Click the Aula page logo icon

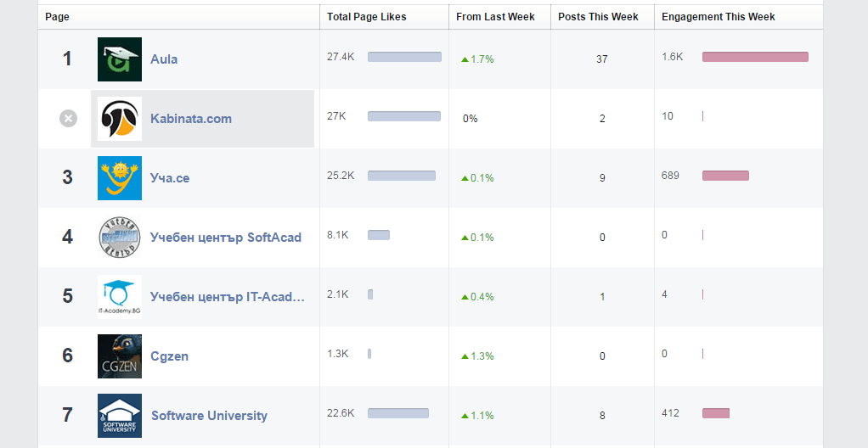119,59
